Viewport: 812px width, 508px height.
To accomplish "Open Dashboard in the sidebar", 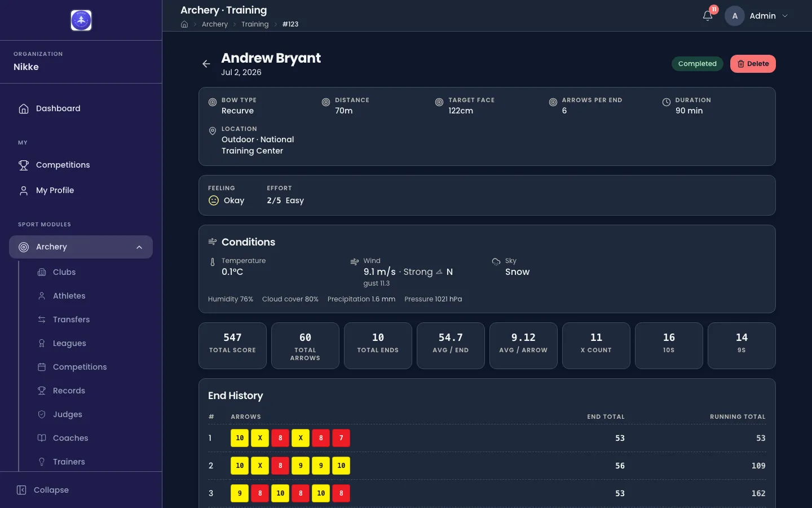I will click(81, 108).
